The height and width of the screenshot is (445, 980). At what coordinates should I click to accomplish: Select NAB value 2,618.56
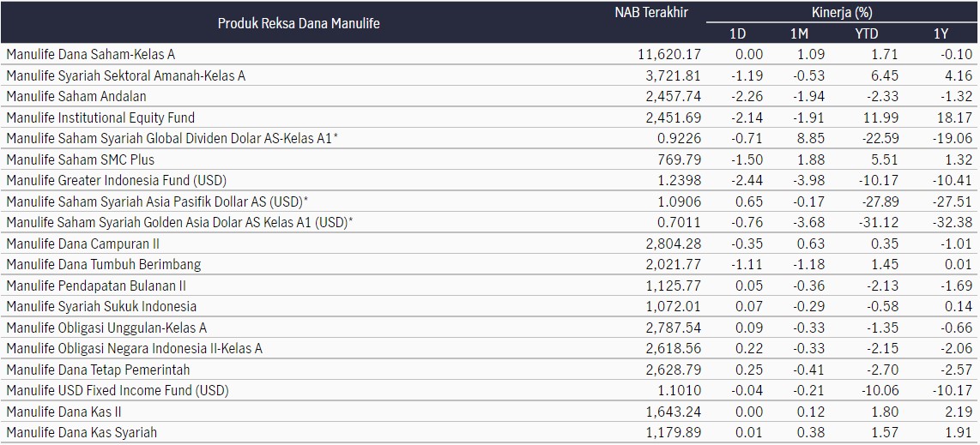click(673, 349)
